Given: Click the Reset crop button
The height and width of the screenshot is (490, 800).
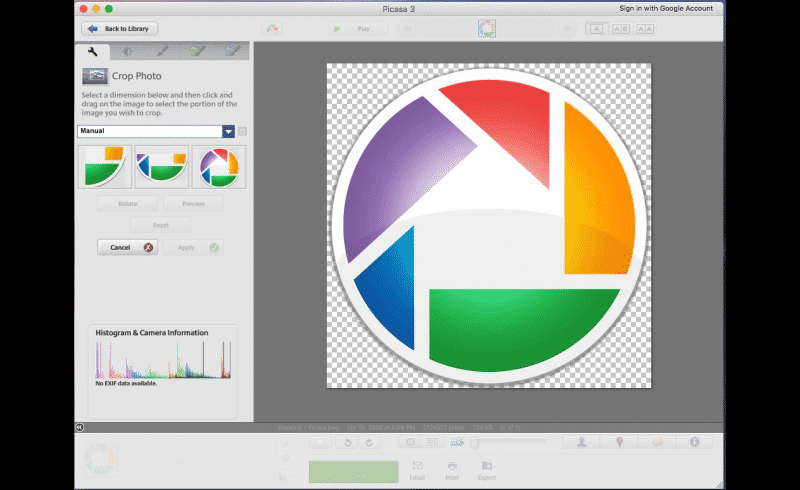Looking at the screenshot, I should [160, 225].
